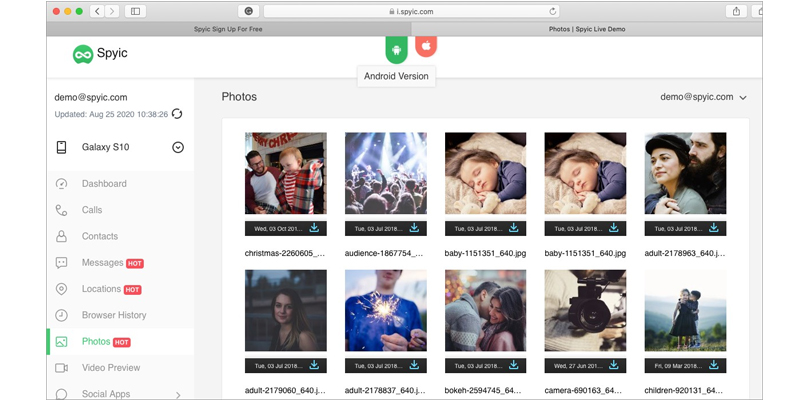Click the Locations pin icon
This screenshot has width=799, height=400.
click(61, 289)
